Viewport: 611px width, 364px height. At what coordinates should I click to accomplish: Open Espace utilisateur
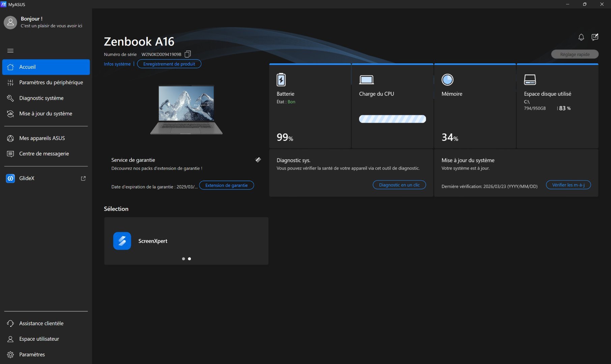coord(46,339)
